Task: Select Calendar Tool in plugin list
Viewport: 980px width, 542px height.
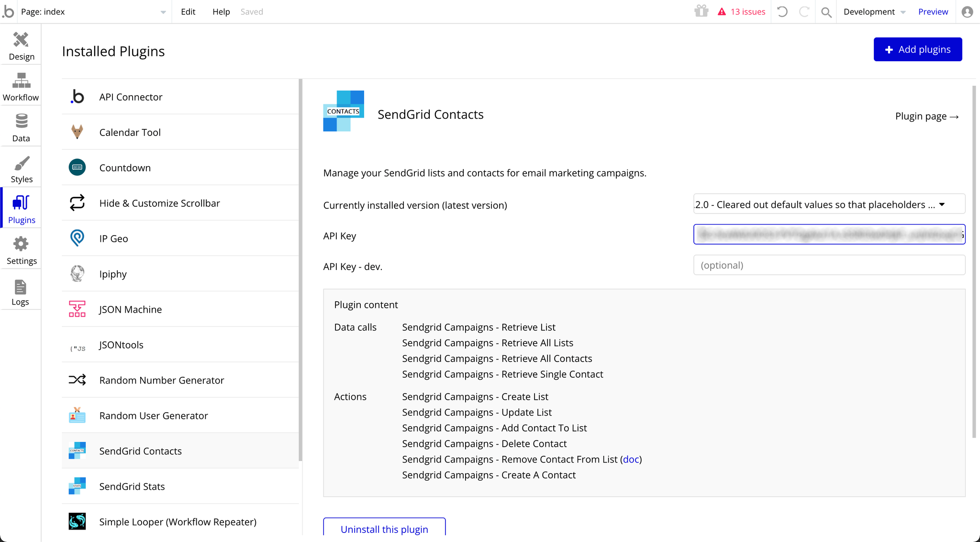Action: click(x=180, y=132)
